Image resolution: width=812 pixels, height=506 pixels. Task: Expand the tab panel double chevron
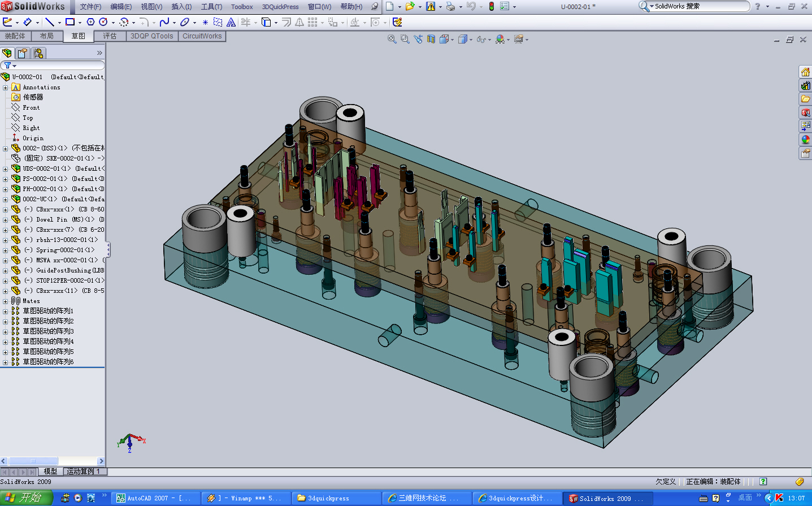click(99, 53)
